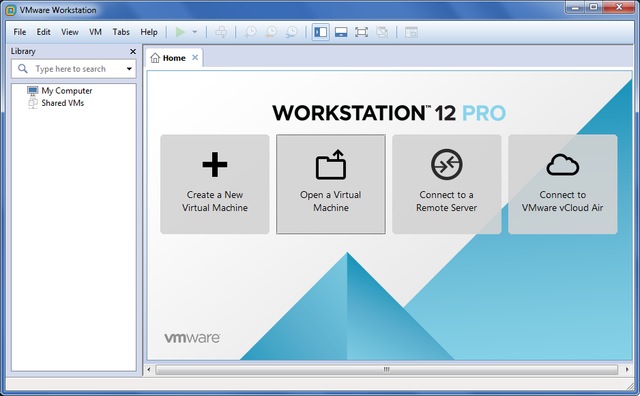Click the scrollbar right arrow
The width and height of the screenshot is (640, 396).
[627, 370]
